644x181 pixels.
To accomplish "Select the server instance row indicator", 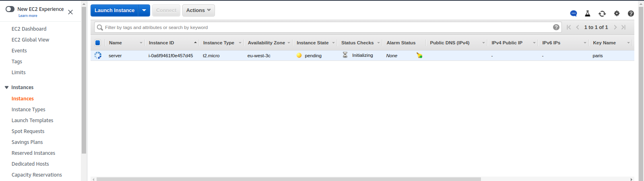I will (98, 55).
